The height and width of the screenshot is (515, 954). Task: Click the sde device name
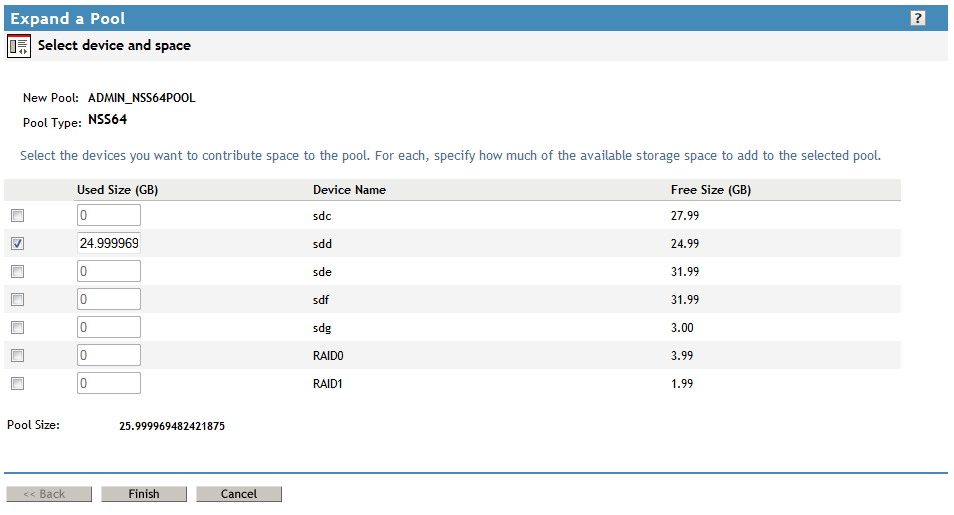pyautogui.click(x=322, y=272)
